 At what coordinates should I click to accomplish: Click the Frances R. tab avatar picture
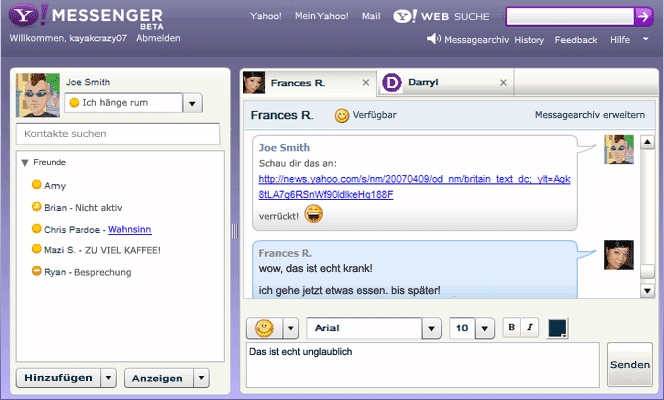pyautogui.click(x=254, y=83)
